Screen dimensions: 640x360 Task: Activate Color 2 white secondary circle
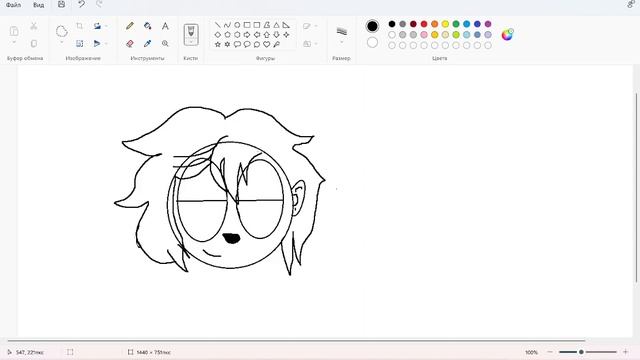click(x=372, y=42)
